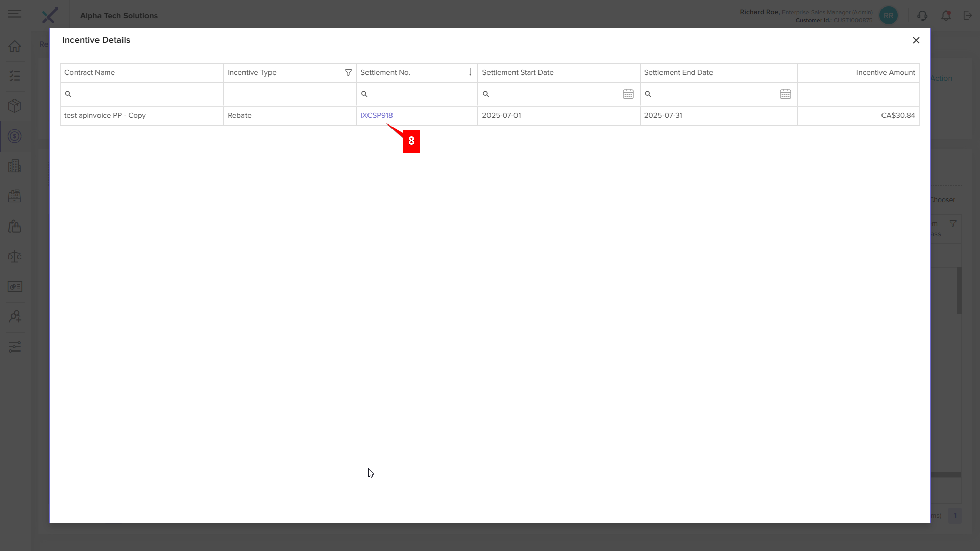Open the notifications bell icon

pyautogui.click(x=946, y=16)
